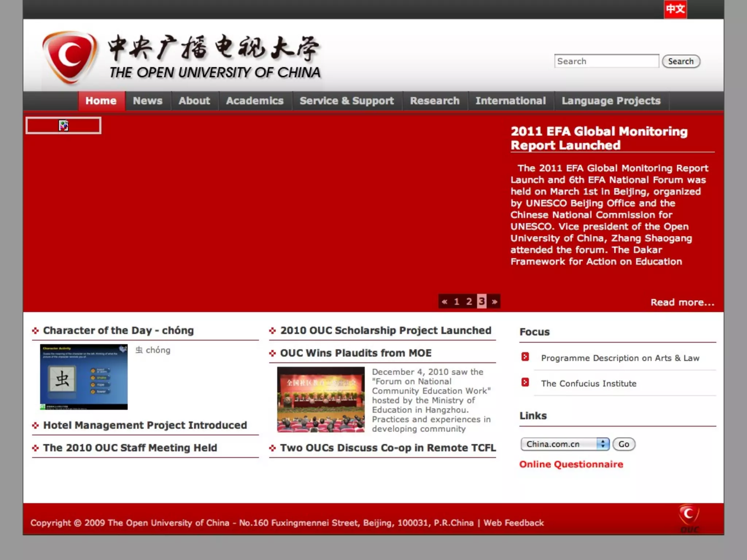
Task: Advance to next slide with » arrow
Action: [494, 302]
